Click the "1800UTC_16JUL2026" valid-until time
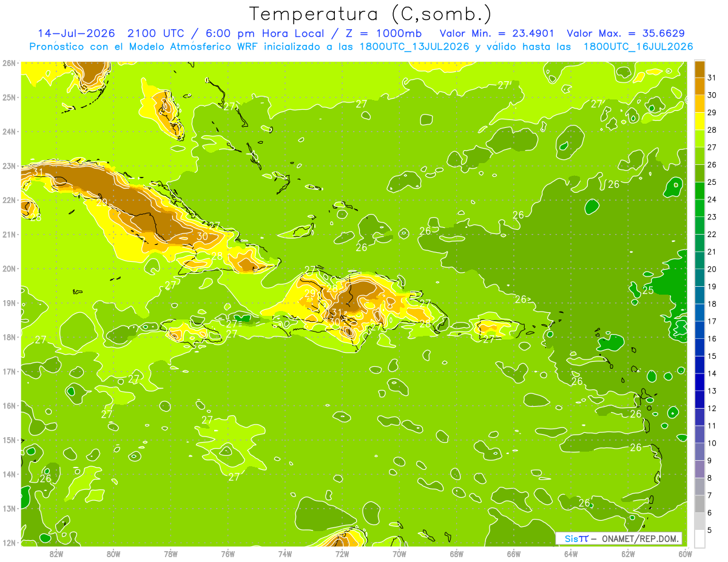The width and height of the screenshot is (728, 562). click(638, 47)
